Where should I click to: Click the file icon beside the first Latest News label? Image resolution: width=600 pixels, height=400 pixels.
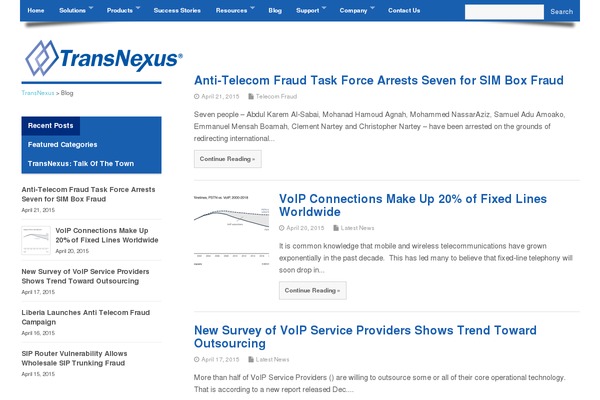point(336,228)
